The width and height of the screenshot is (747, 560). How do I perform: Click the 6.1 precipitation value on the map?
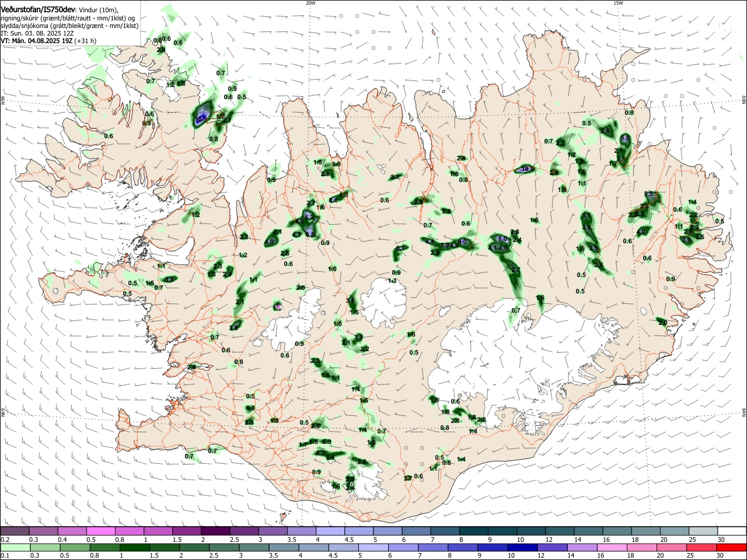coord(400,249)
